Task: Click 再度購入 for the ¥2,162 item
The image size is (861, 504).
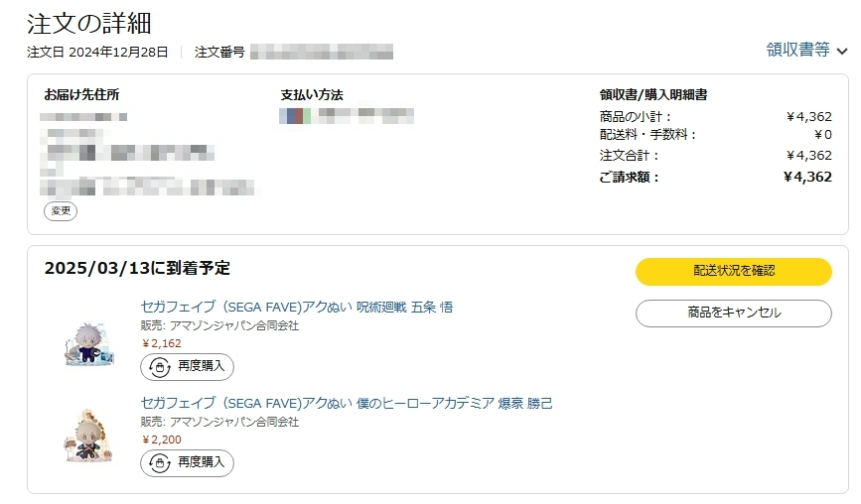Action: coord(188,367)
